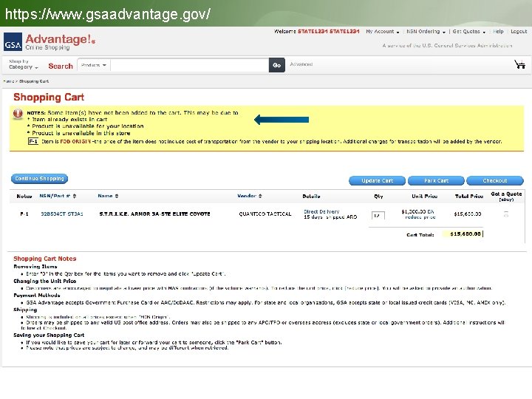
Task: Click the FOB ORIGIN red text
Action: [x=75, y=141]
